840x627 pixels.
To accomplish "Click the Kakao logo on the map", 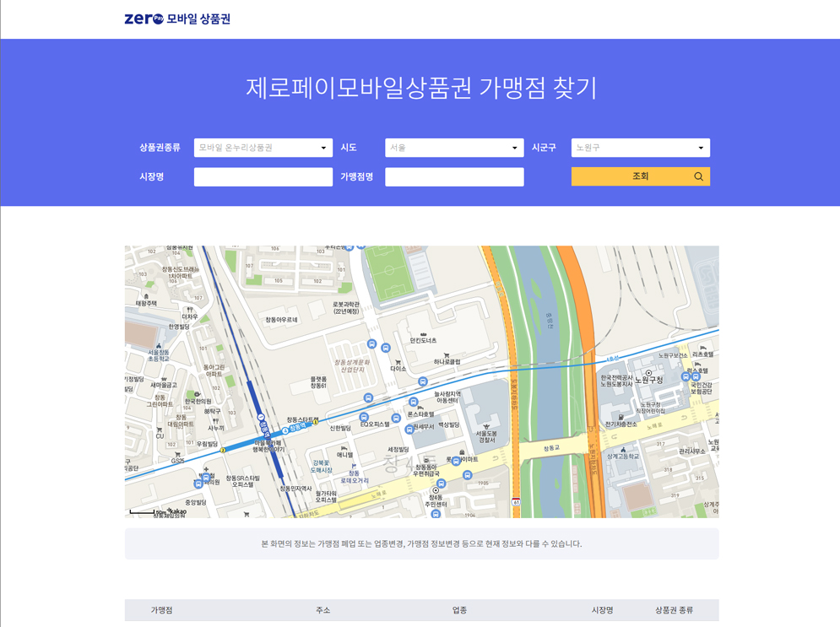I will (x=176, y=511).
